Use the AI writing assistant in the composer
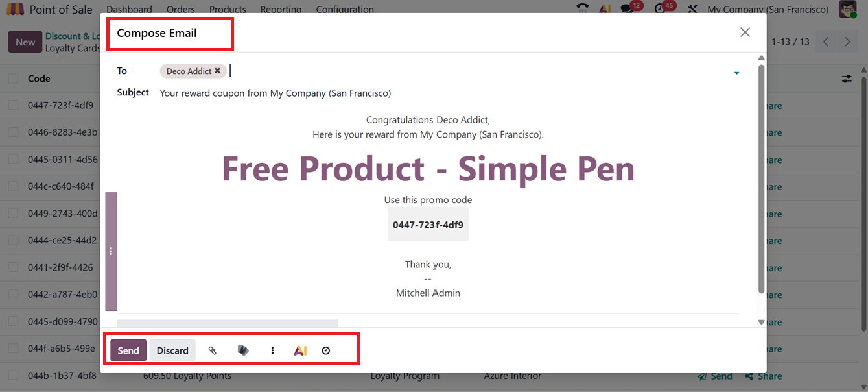 coord(300,350)
